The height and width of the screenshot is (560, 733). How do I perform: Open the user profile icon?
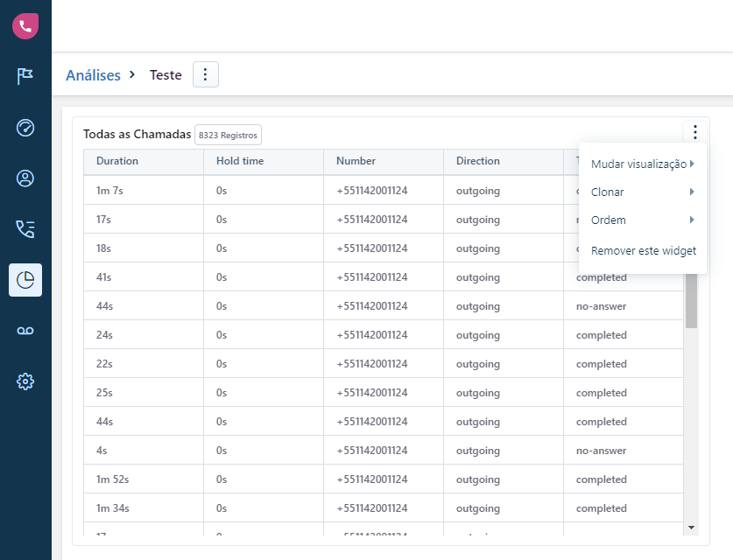coord(25,178)
